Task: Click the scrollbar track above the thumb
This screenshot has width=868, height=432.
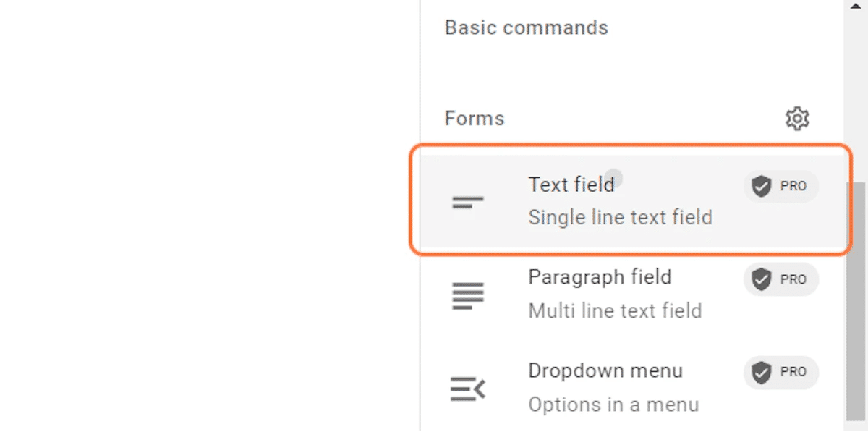Action: tap(856, 94)
